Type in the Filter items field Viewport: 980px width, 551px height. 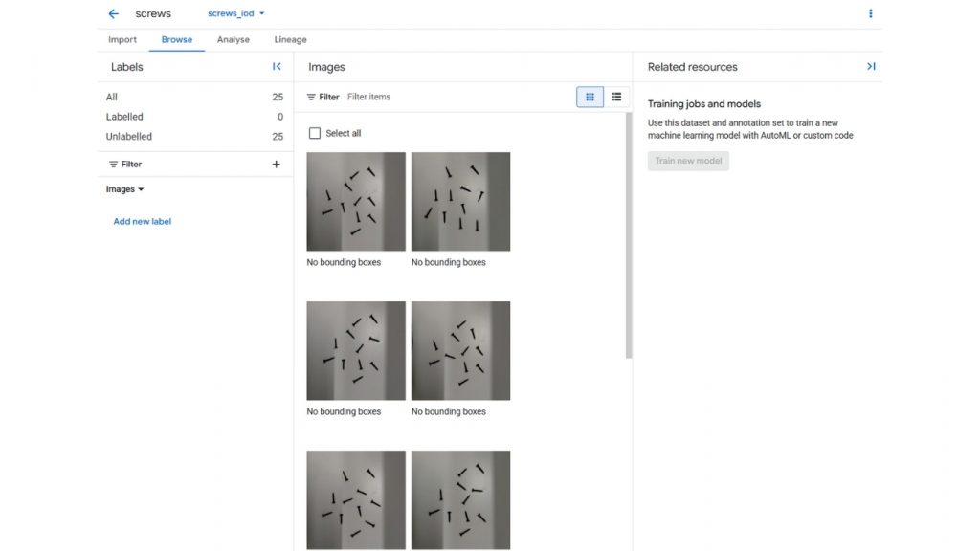point(431,97)
